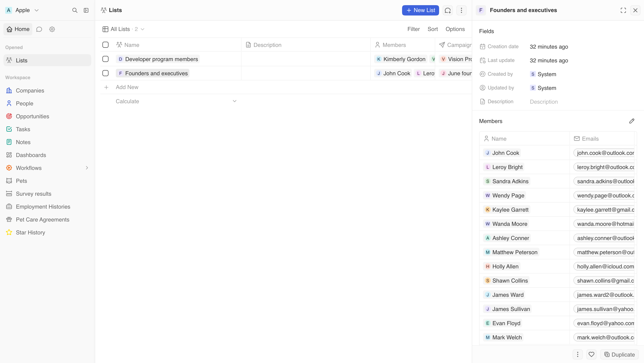This screenshot has width=644, height=363.
Task: Open the Calculate dropdown in footer
Action: point(176,101)
